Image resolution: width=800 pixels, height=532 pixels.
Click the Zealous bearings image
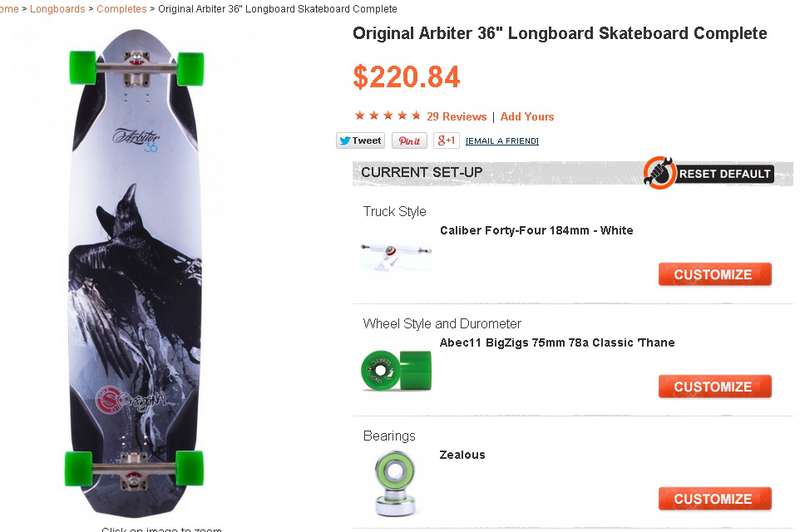click(x=395, y=483)
